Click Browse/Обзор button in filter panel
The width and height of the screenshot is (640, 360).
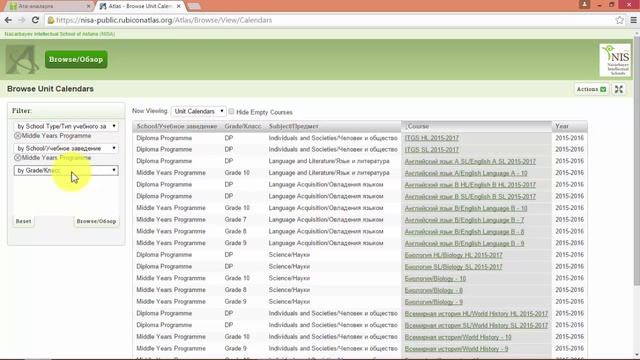click(96, 221)
